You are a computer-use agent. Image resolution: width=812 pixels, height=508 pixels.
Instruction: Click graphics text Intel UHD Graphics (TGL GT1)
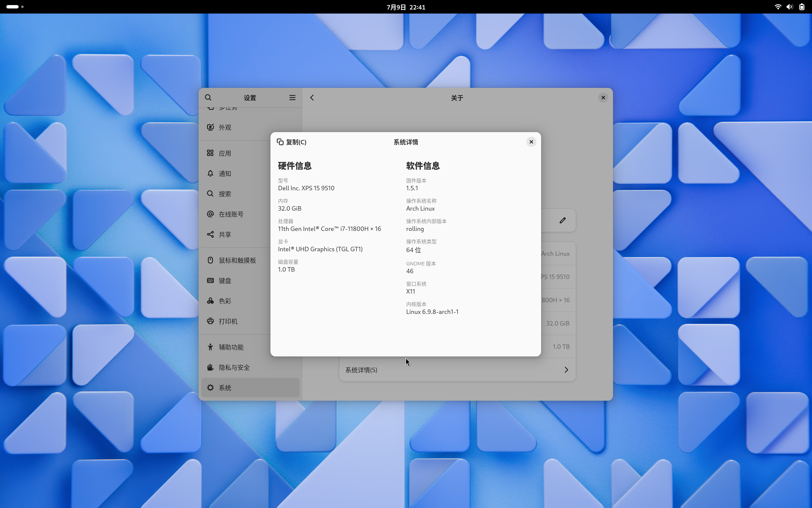click(x=320, y=249)
